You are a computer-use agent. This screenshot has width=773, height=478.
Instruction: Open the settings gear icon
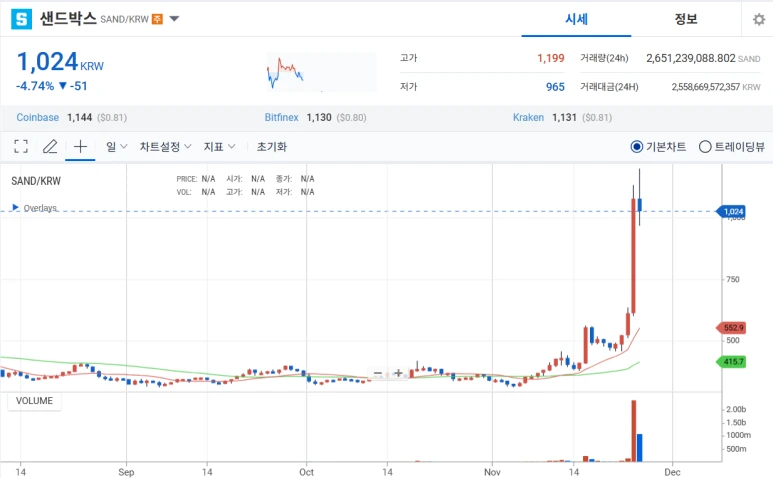(759, 19)
